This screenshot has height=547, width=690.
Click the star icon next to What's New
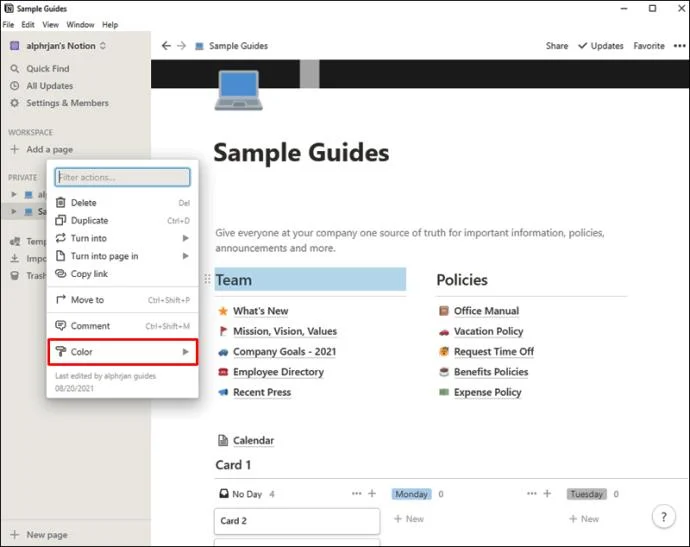(x=223, y=311)
